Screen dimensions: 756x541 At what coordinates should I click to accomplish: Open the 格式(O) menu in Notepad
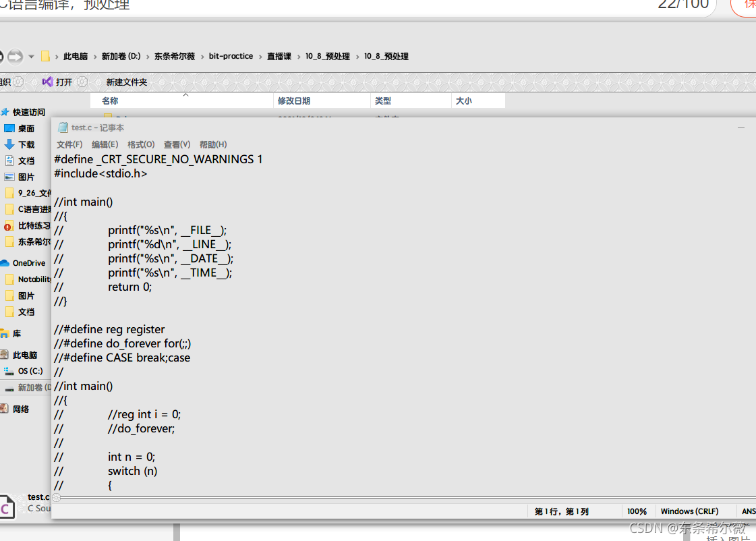pyautogui.click(x=141, y=144)
